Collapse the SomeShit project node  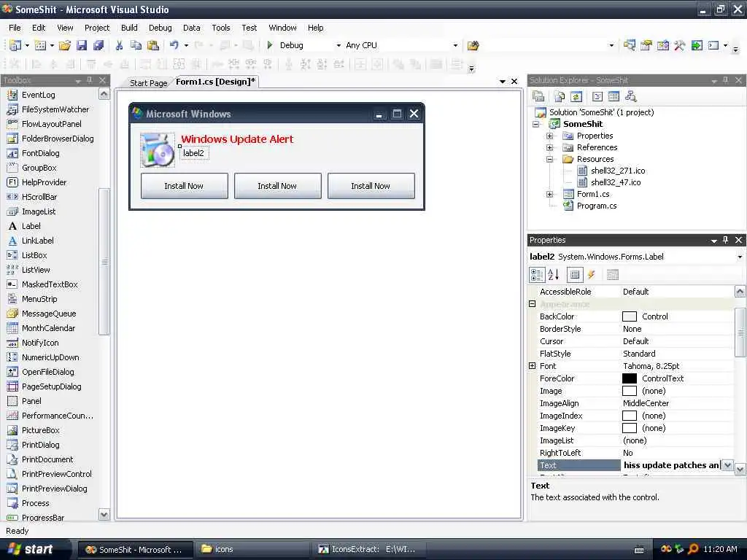tap(536, 124)
